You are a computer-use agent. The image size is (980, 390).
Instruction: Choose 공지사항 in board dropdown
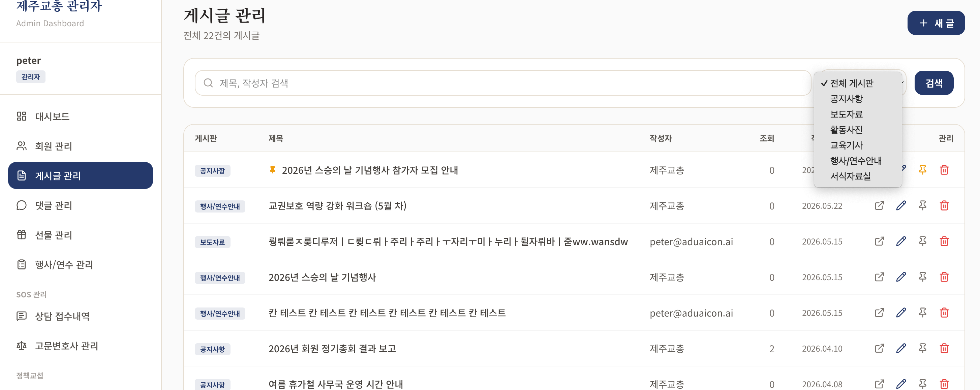pyautogui.click(x=857, y=99)
